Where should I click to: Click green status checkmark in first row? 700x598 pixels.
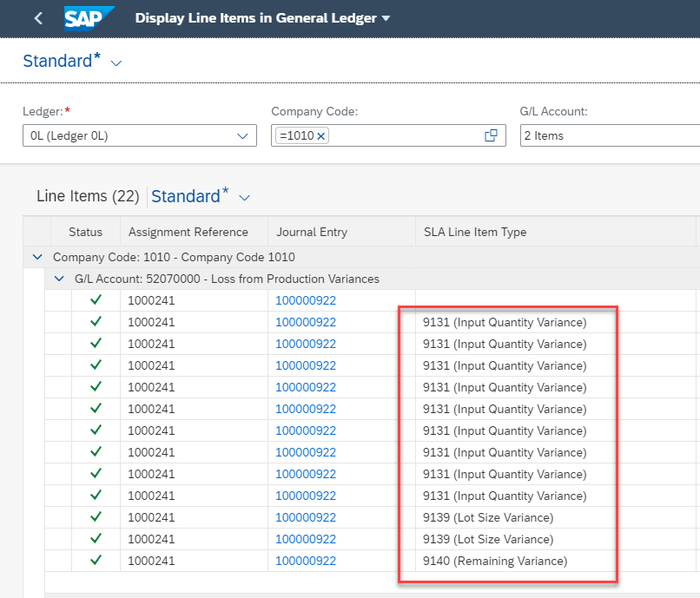pyautogui.click(x=96, y=300)
